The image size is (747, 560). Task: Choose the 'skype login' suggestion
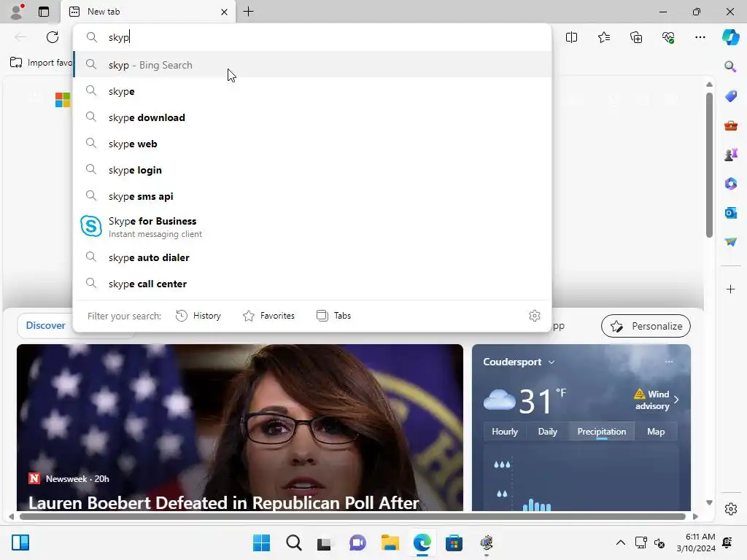click(x=312, y=169)
